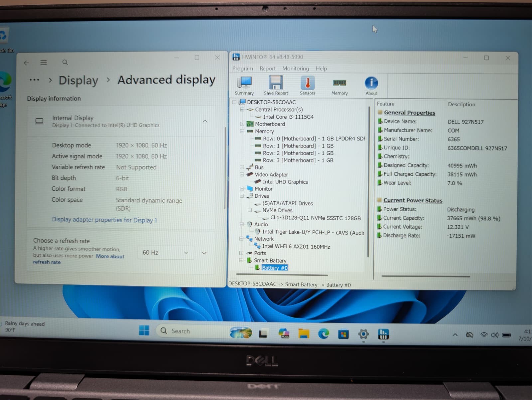Screen dimensions: 532x400
Task: Click the HWiNFO icon on the taskbar
Action: (x=383, y=334)
